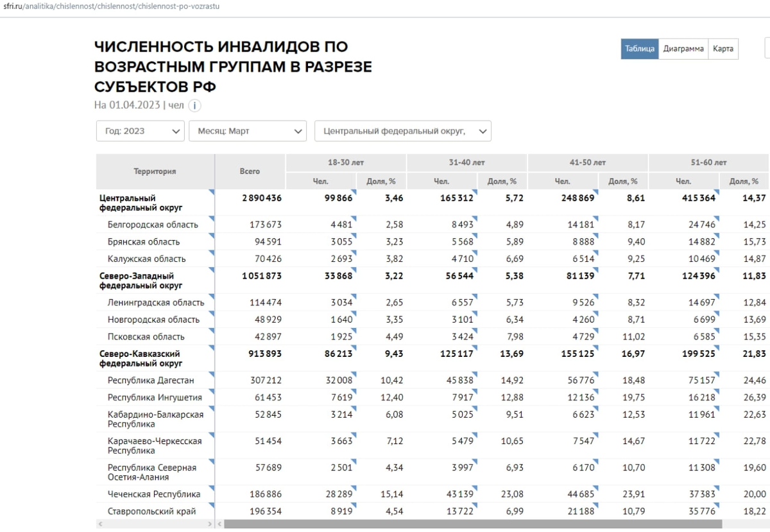Select the Псковская область row
The width and height of the screenshot is (770, 532).
433,336
